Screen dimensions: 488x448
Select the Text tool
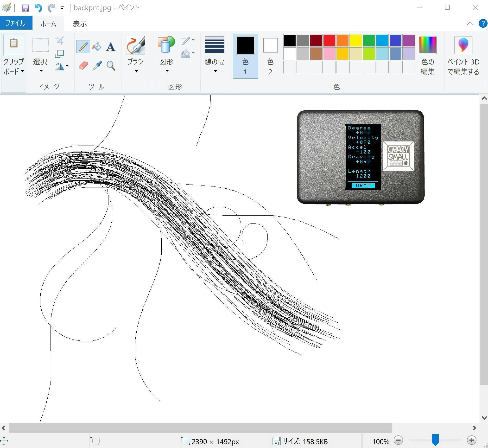(111, 47)
